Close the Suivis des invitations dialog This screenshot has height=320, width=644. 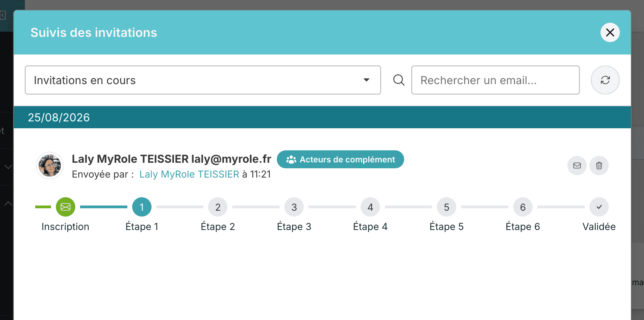[x=610, y=32]
